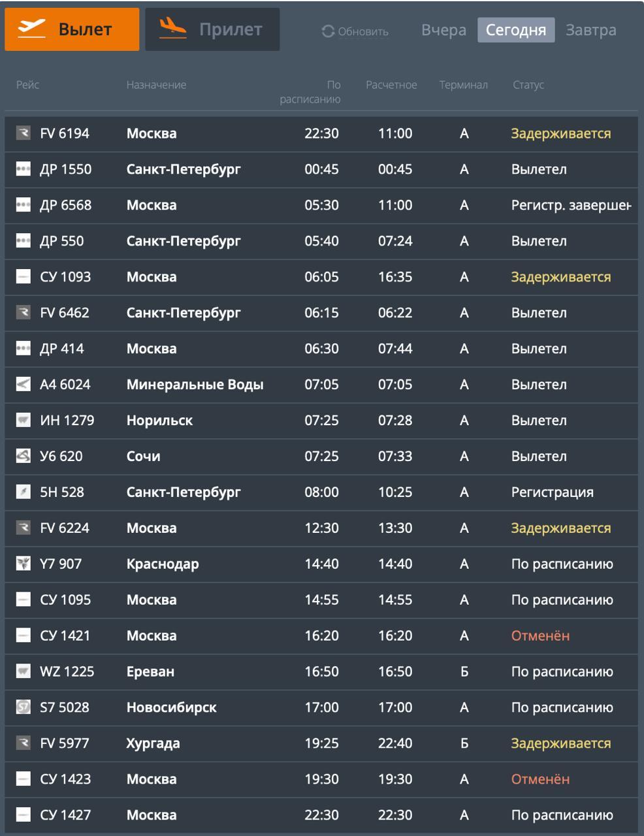This screenshot has height=836, width=644.
Task: Click the Назначение column header
Action: click(x=156, y=85)
